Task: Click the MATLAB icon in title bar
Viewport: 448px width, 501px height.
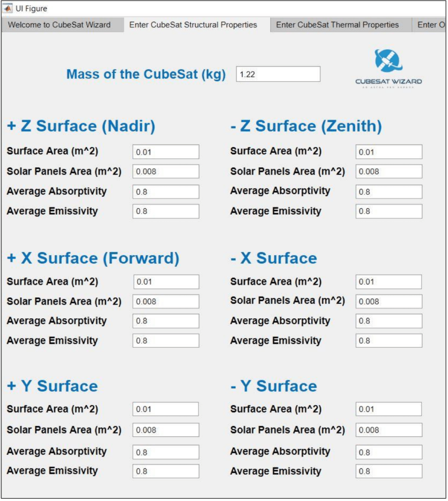Action: (x=8, y=8)
